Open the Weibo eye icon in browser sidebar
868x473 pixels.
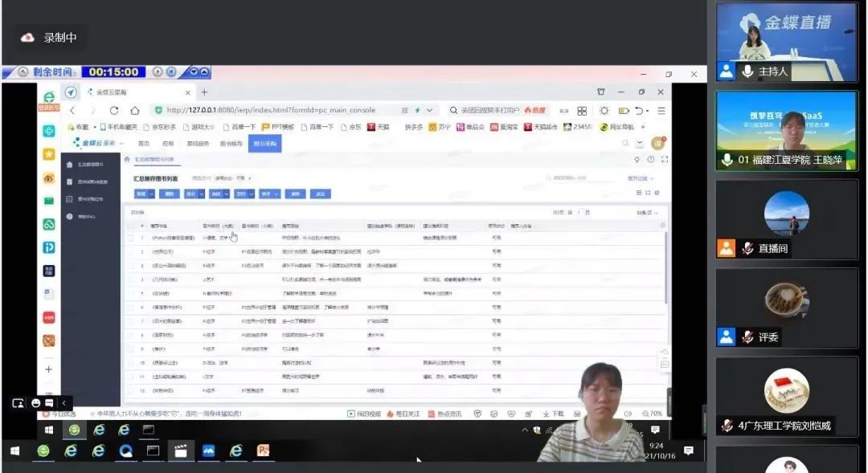pyautogui.click(x=49, y=178)
